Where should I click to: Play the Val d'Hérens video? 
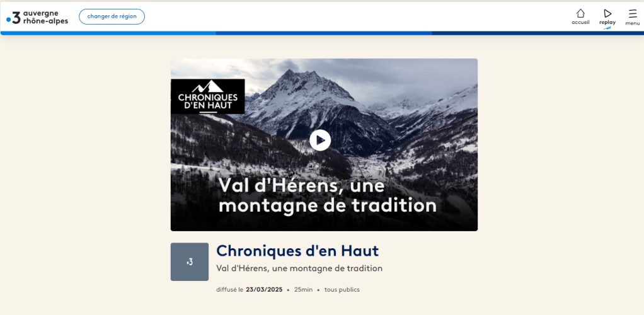point(320,140)
